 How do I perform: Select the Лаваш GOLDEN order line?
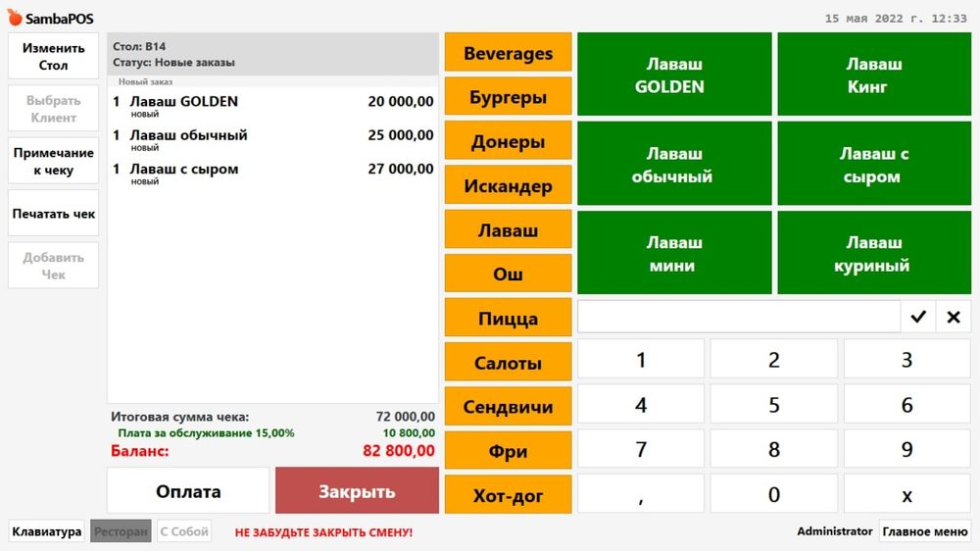tap(273, 106)
